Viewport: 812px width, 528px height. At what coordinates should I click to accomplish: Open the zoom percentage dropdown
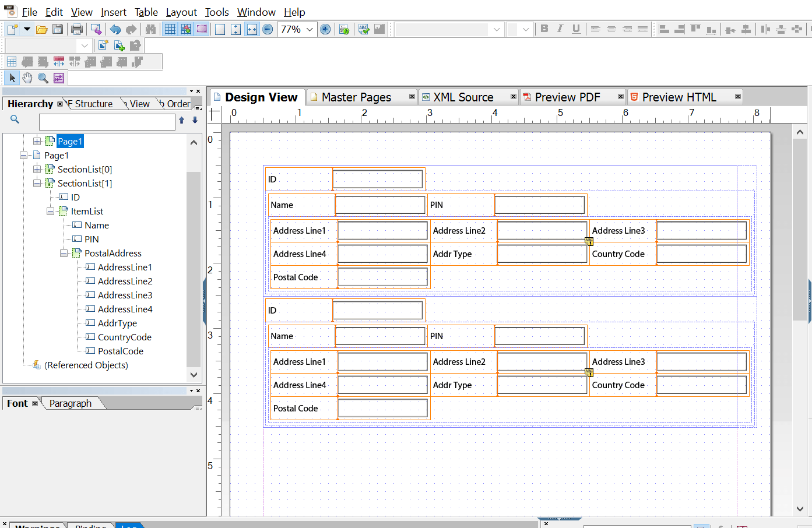coord(309,29)
